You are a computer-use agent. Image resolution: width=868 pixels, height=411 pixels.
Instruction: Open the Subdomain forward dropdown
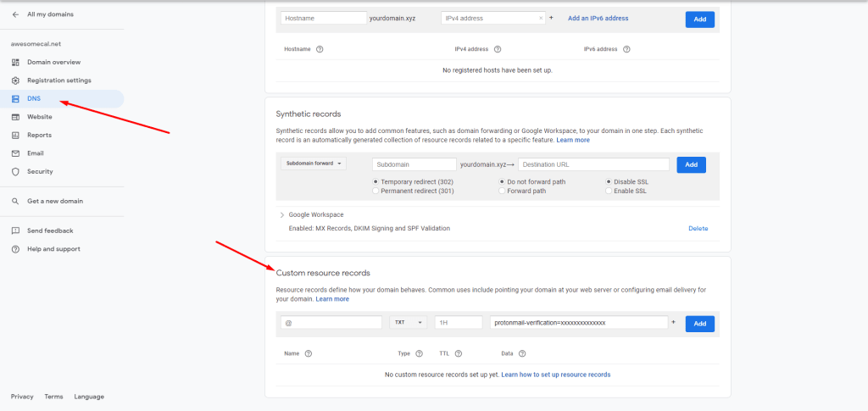314,164
